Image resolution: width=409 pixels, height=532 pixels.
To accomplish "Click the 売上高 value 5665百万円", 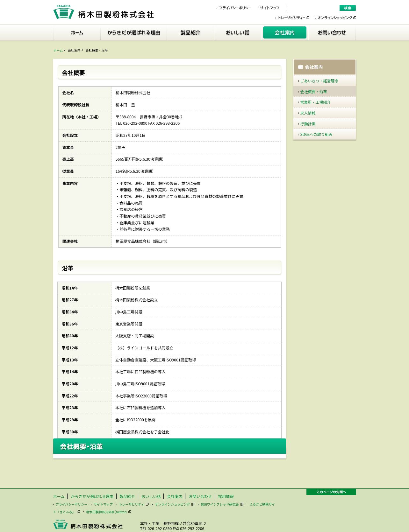I will click(x=139, y=159).
